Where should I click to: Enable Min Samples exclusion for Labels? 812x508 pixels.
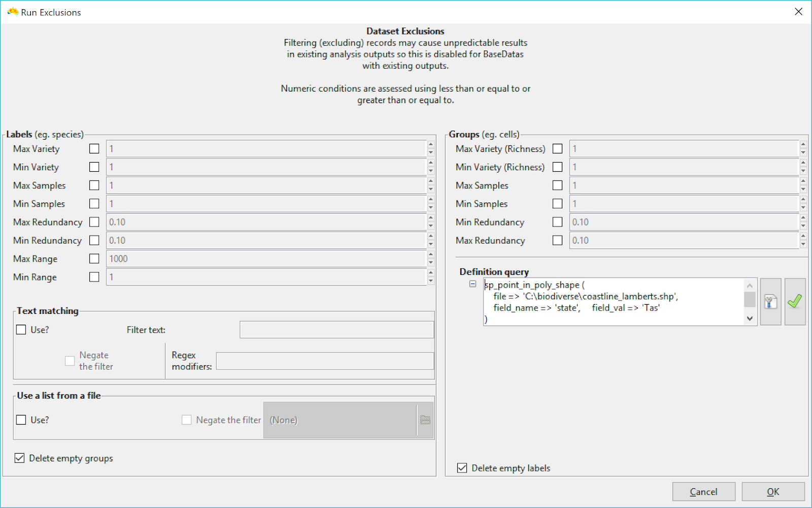(x=94, y=203)
